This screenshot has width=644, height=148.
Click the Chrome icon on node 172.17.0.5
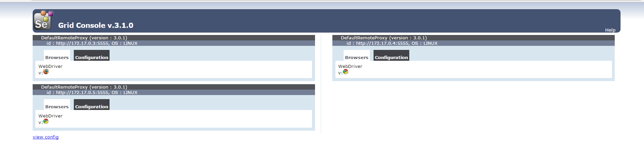pyautogui.click(x=46, y=121)
